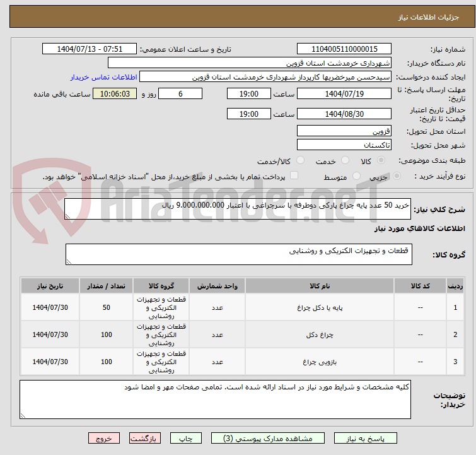Click the remaining time field 10:06:03
Viewport: 476px width, 455px height.
tap(114, 94)
